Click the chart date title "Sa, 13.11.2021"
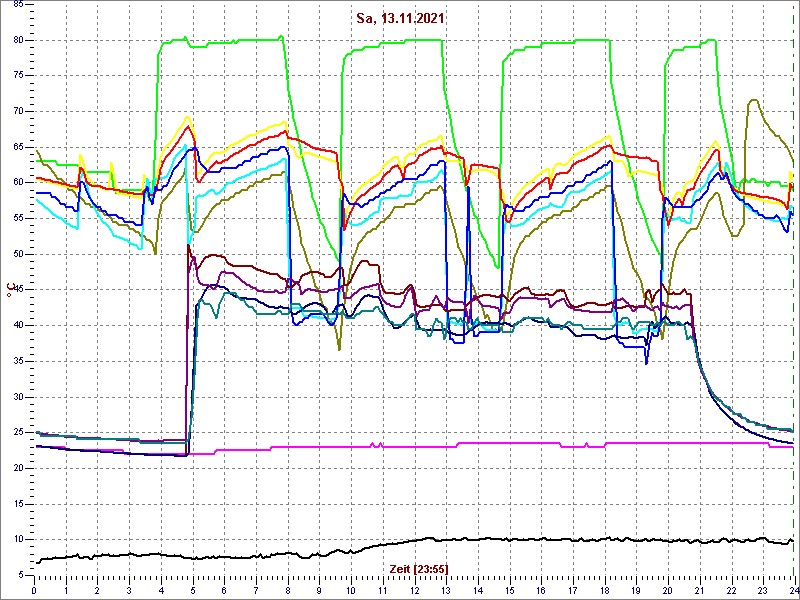The width and height of the screenshot is (800, 600). pyautogui.click(x=400, y=19)
